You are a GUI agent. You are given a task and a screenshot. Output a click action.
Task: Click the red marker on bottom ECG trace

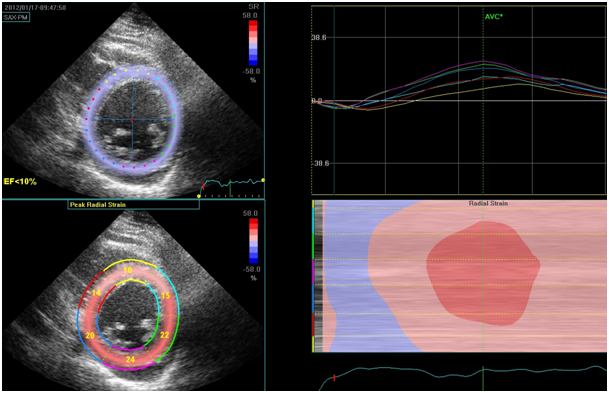(334, 378)
